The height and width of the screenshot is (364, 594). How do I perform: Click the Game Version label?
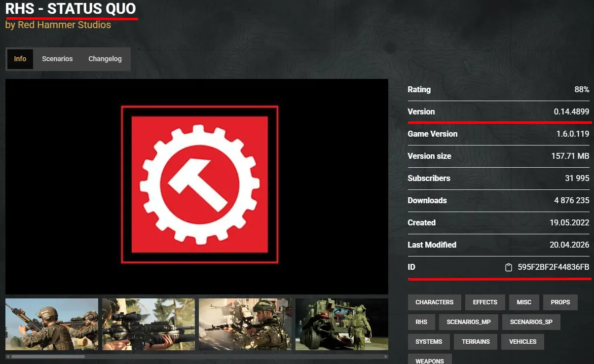(433, 134)
